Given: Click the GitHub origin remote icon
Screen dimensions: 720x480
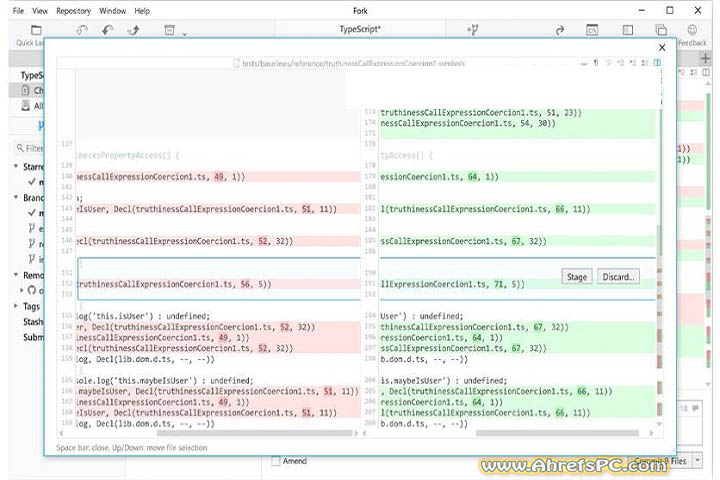Looking at the screenshot, I should click(x=32, y=290).
